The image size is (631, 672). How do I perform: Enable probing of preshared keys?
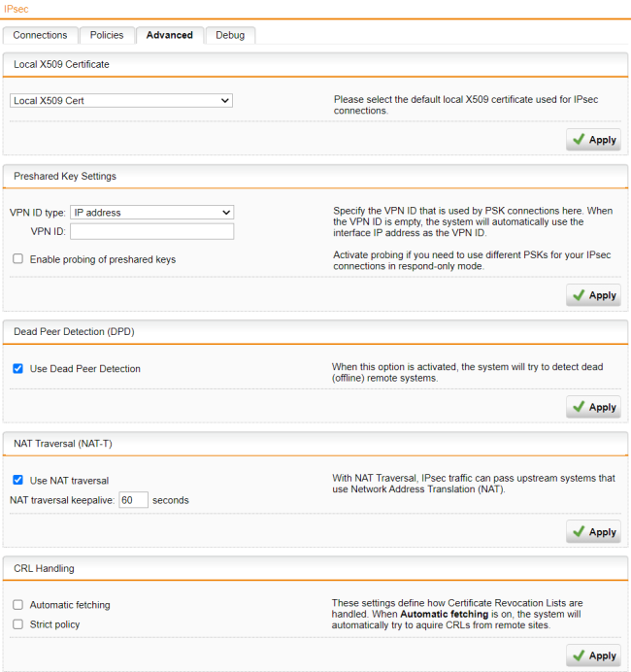[x=17, y=259]
